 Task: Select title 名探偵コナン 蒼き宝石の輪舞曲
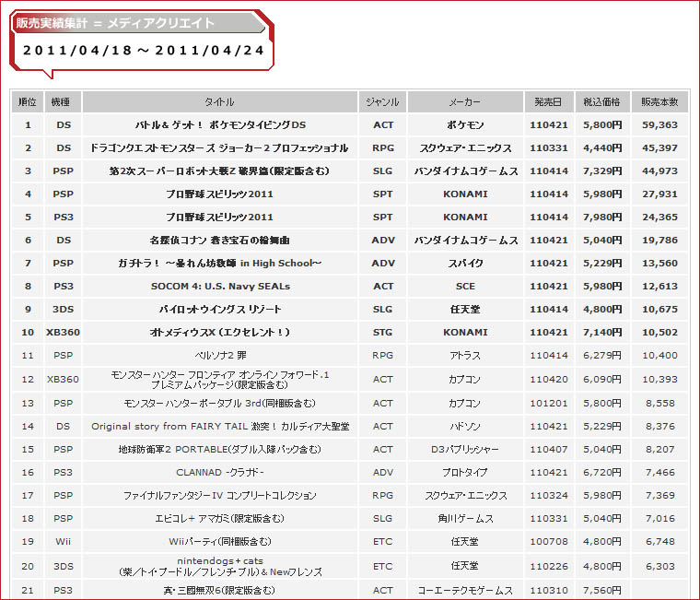[219, 241]
